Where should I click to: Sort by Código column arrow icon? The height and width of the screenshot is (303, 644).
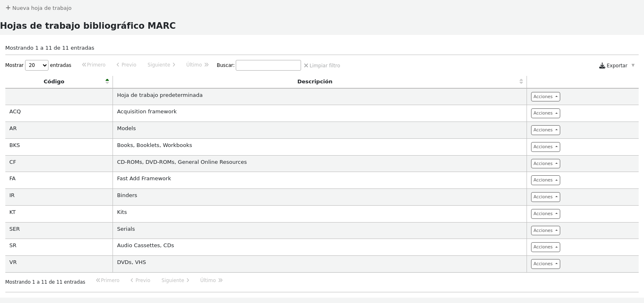click(x=107, y=81)
